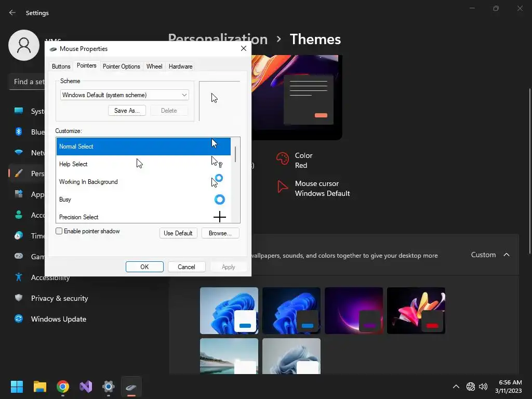532x399 pixels.
Task: Click the Busy blue ring cursor icon
Action: pyautogui.click(x=220, y=199)
